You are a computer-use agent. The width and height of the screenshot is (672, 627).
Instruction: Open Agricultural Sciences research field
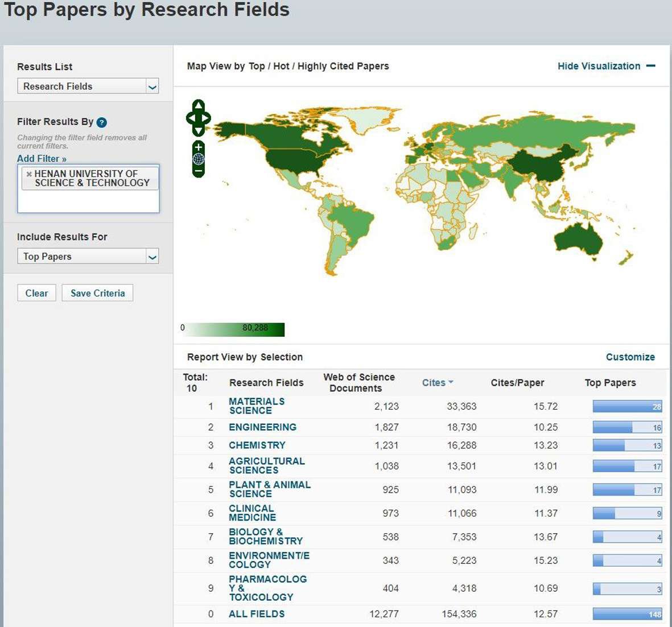[x=266, y=466]
